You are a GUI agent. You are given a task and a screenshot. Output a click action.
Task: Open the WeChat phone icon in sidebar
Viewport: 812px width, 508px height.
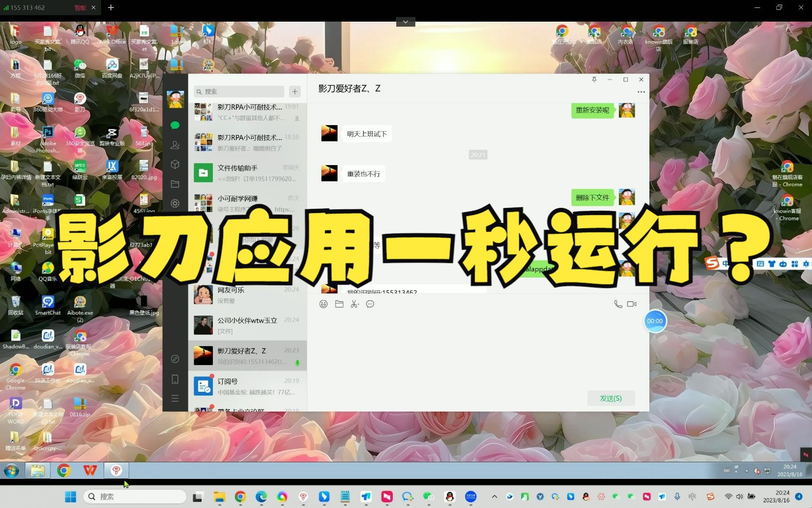(x=175, y=379)
